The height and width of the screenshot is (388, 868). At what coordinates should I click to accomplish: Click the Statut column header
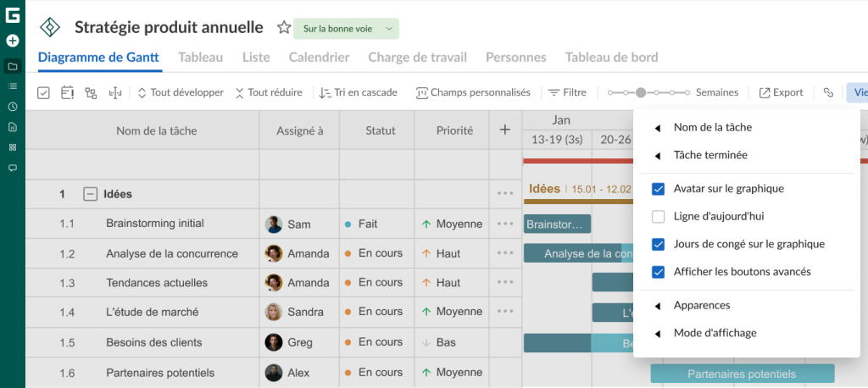381,130
